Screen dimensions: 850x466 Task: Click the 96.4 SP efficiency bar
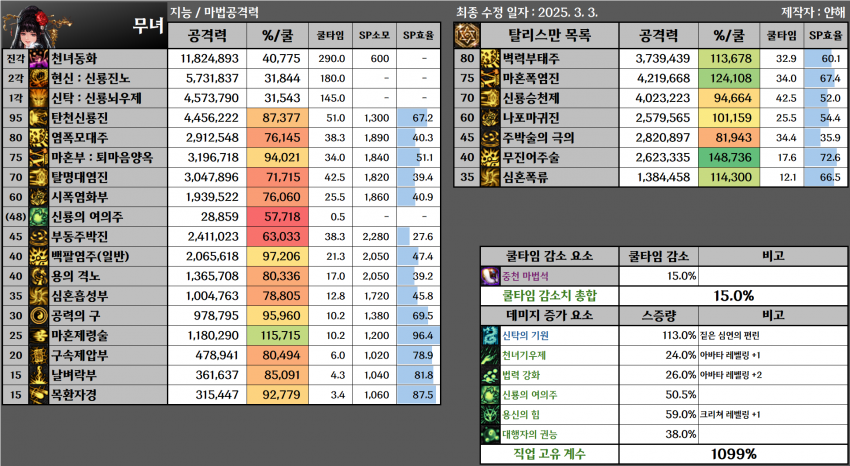tap(420, 332)
